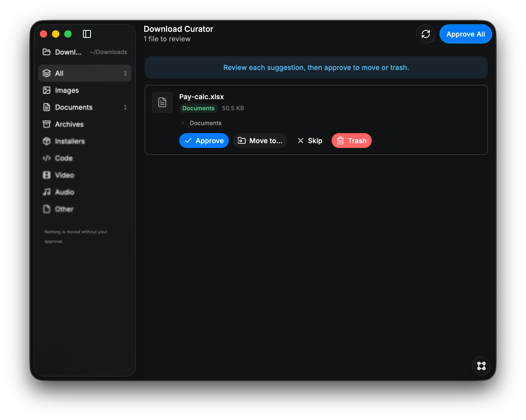
Task: Click the floating icon button in the bottom corner
Action: click(481, 366)
